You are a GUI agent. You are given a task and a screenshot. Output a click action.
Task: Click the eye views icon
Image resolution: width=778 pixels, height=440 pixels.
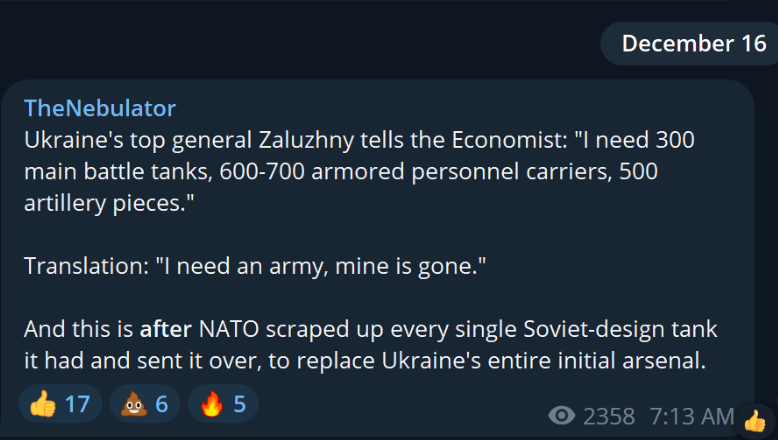point(563,416)
